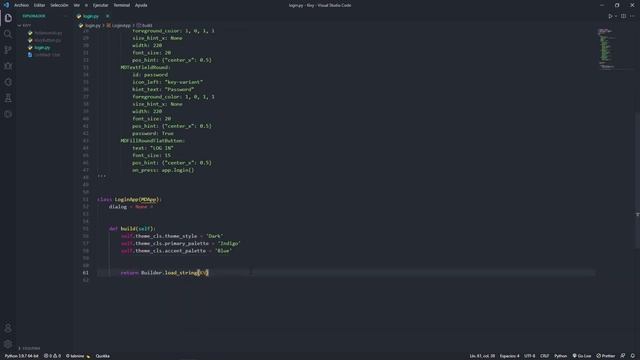640x360 pixels.
Task: Click on the hint_text: "Password" line
Action: pyautogui.click(x=163, y=89)
